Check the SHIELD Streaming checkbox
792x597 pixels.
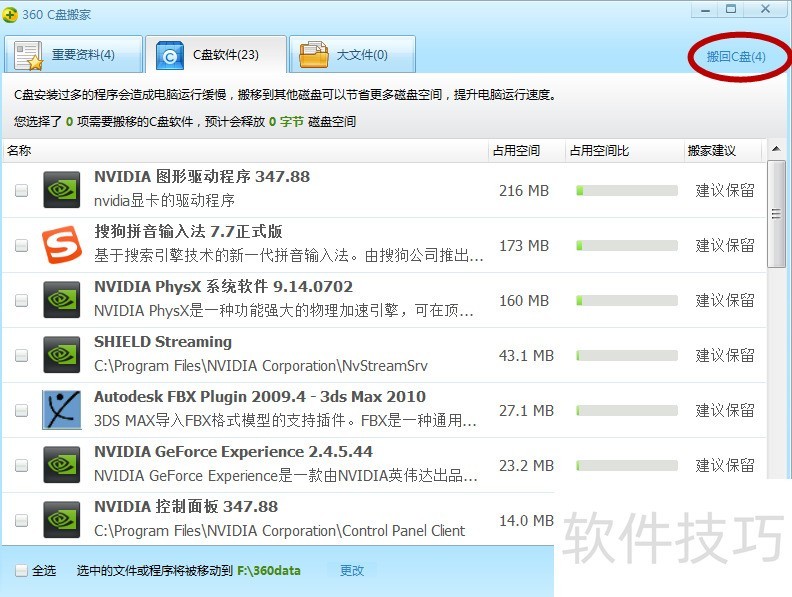pyautogui.click(x=21, y=356)
